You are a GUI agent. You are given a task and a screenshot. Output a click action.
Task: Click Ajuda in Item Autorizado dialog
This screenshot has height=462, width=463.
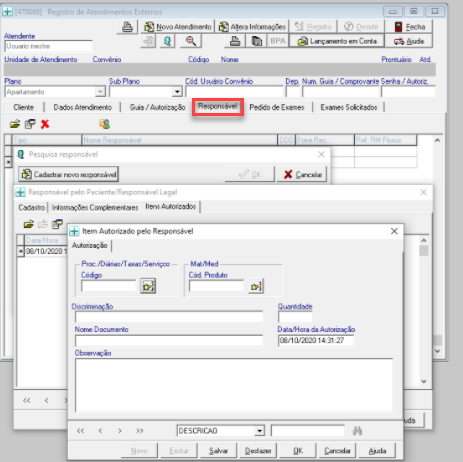(x=377, y=451)
